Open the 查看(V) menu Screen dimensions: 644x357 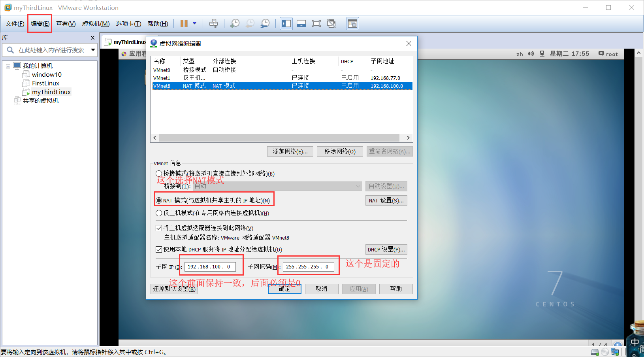66,24
